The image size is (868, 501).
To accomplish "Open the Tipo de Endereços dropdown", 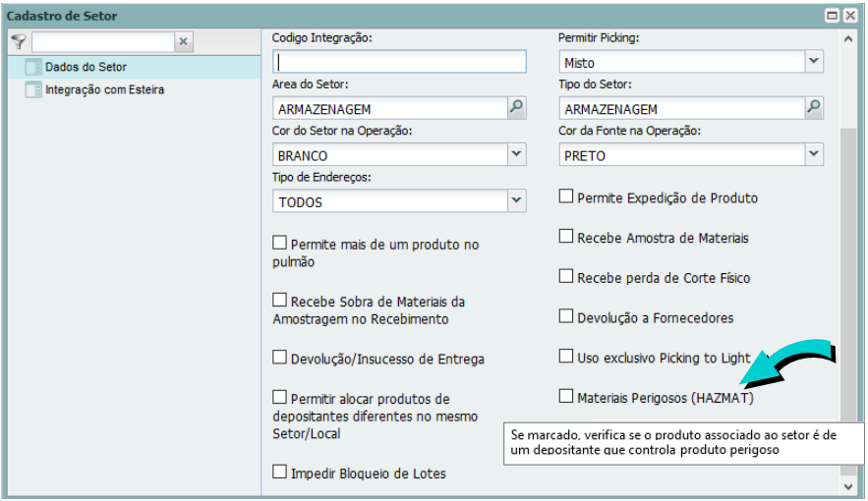I will click(517, 200).
